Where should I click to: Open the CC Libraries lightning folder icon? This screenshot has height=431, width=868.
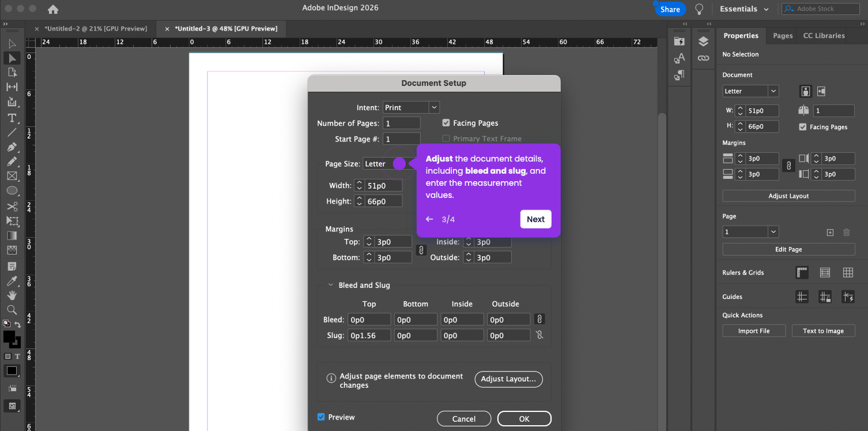point(679,42)
